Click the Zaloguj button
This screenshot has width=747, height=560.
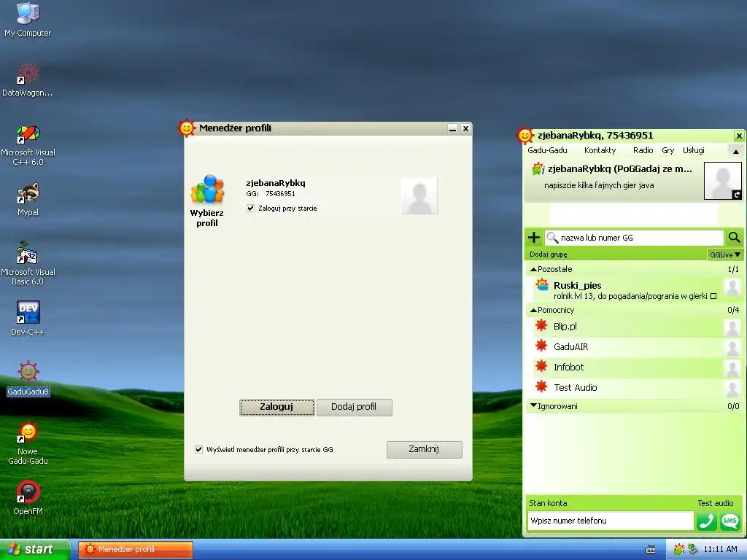276,407
